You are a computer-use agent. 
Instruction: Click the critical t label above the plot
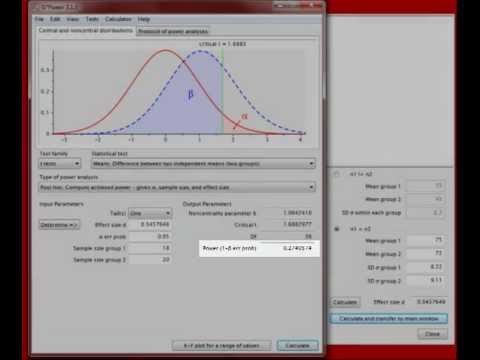point(222,44)
